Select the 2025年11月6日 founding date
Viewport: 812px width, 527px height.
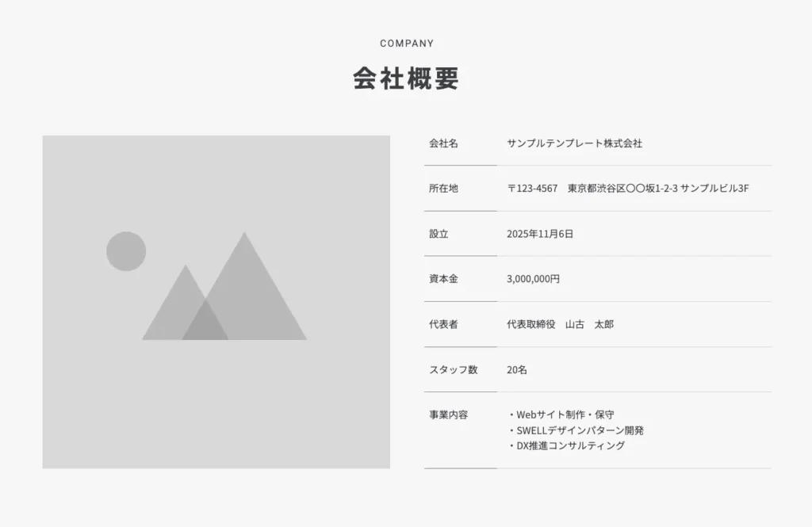(x=540, y=234)
